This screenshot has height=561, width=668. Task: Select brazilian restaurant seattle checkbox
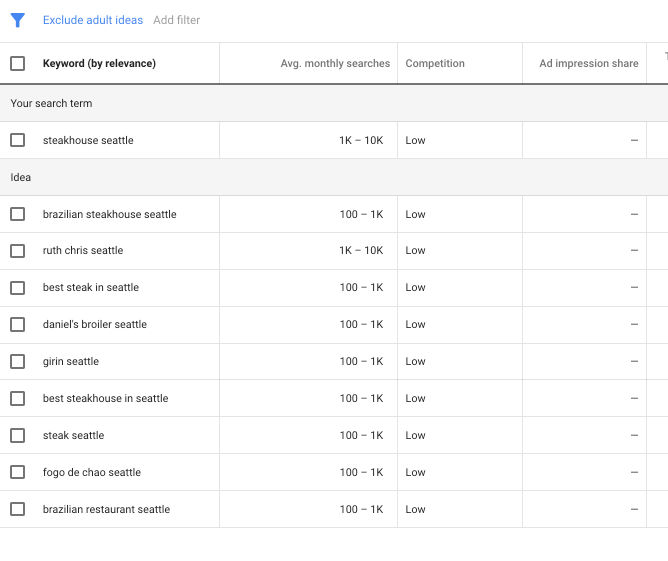pyautogui.click(x=17, y=510)
